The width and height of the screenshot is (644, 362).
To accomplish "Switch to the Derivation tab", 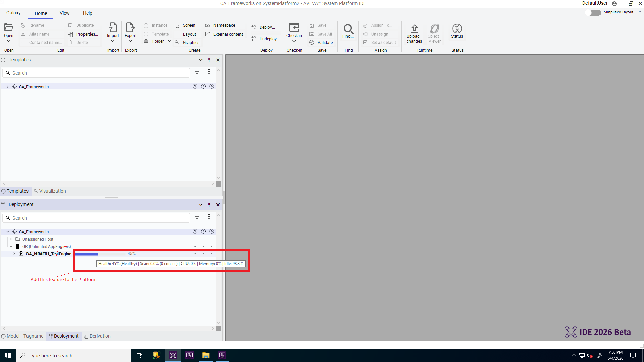I will tap(97, 336).
